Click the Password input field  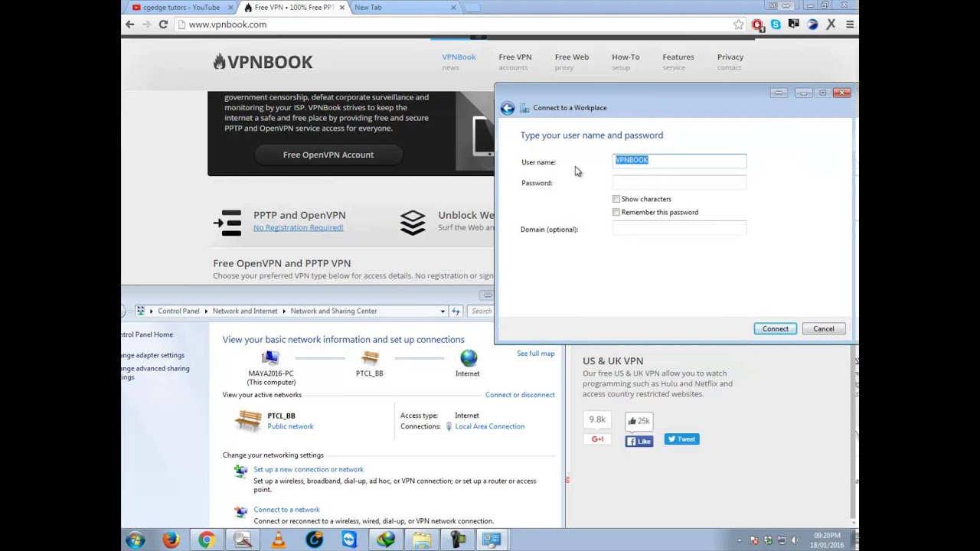(680, 182)
